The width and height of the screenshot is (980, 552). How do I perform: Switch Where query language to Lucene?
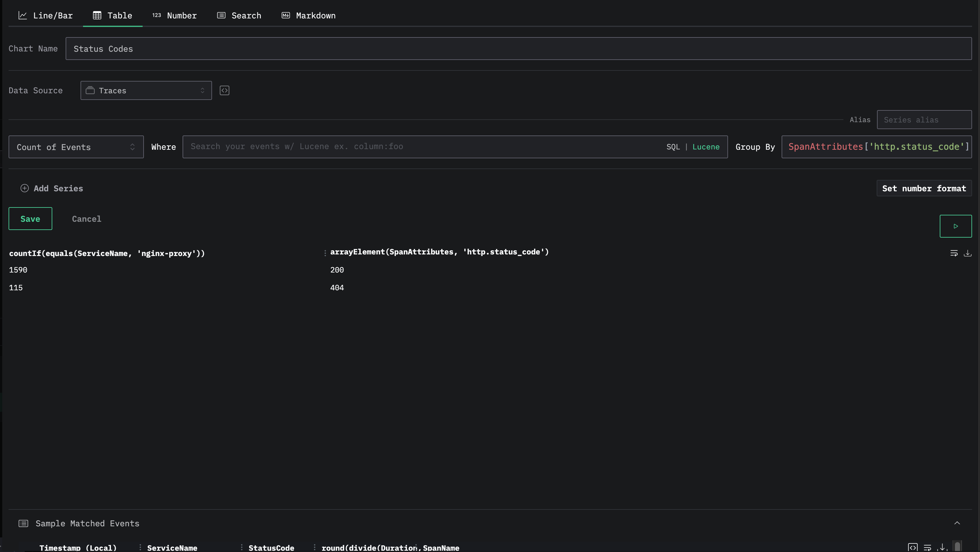coord(706,147)
